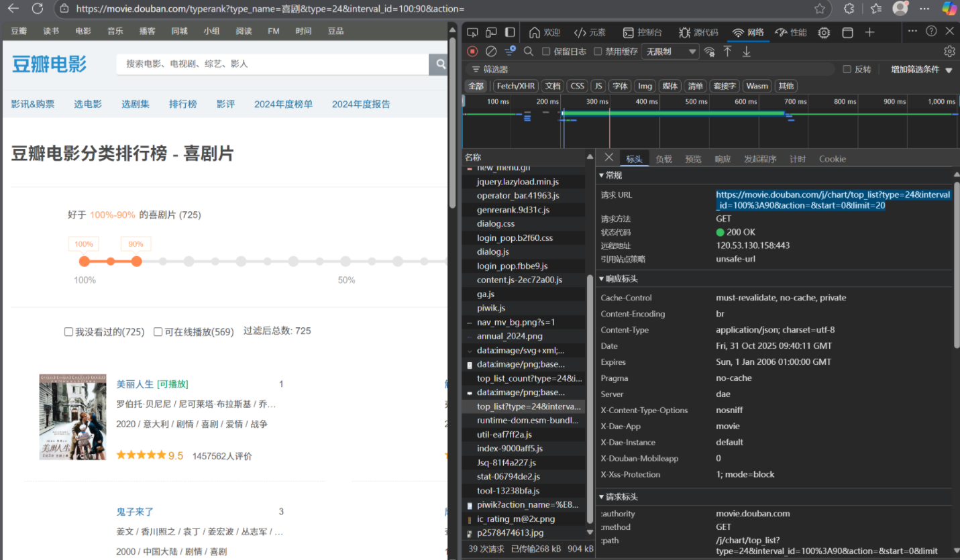Click the Copilot icon in browser

(x=949, y=9)
